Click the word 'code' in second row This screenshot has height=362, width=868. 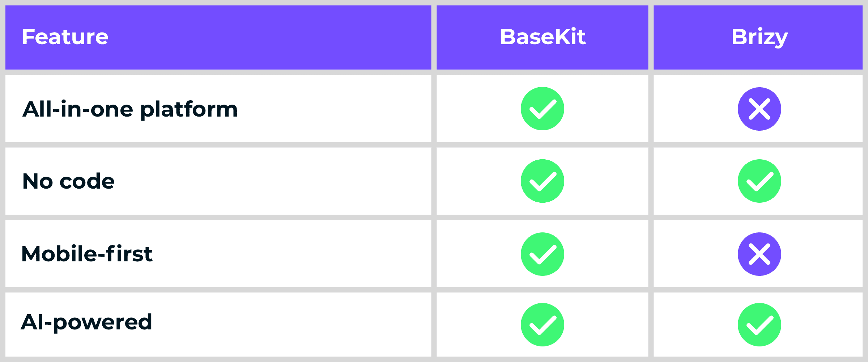(x=87, y=181)
